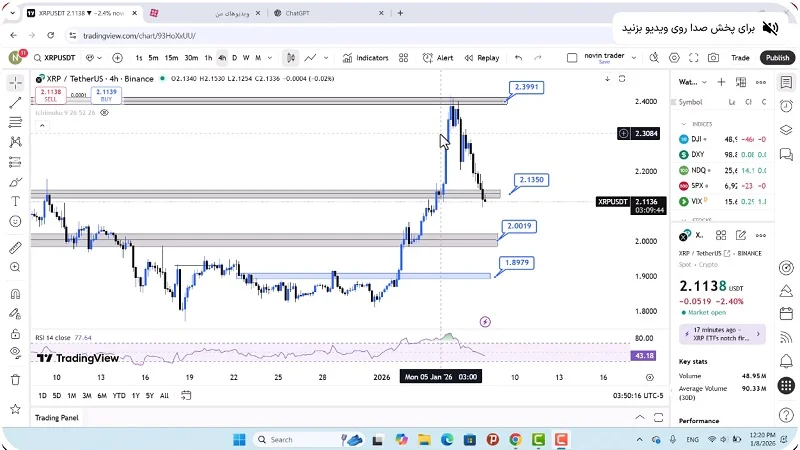Open the Indicators panel
Image resolution: width=800 pixels, height=450 pixels.
[x=366, y=58]
